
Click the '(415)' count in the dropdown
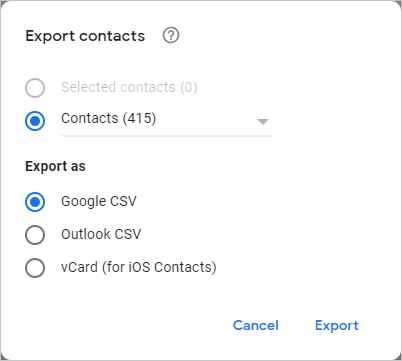click(139, 118)
